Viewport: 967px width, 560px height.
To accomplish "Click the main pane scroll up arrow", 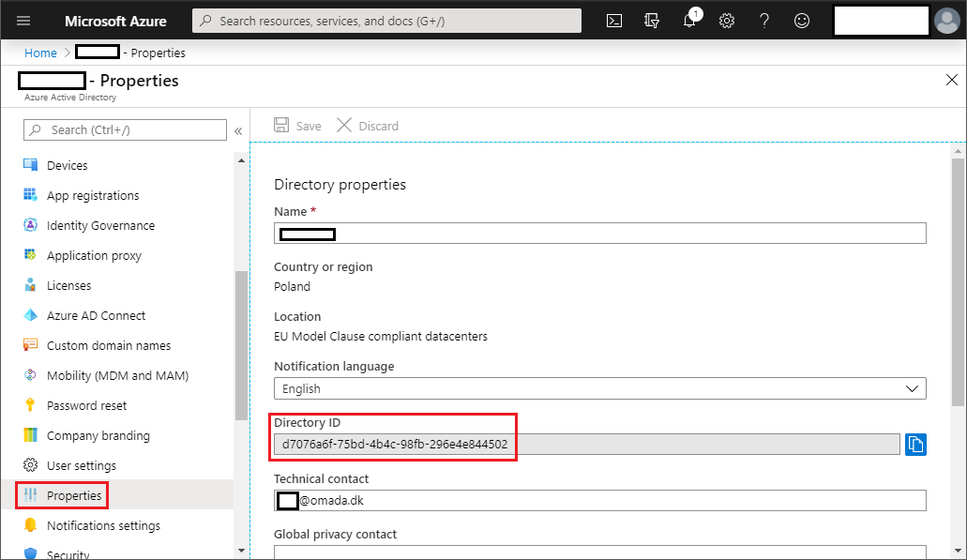I will 957,151.
